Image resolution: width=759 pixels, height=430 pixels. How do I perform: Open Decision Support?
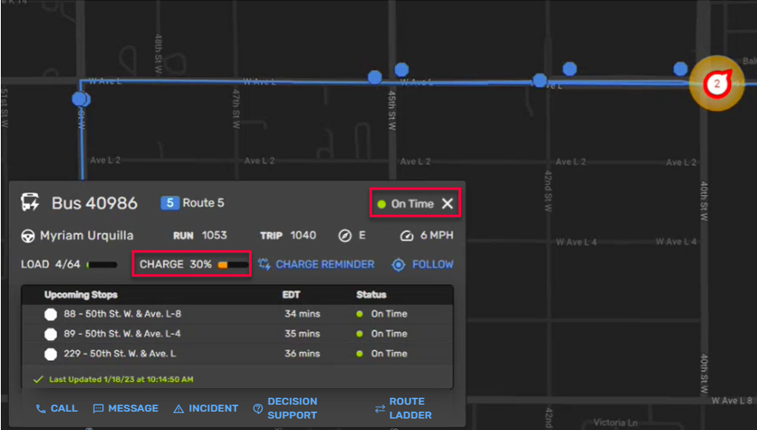click(285, 408)
